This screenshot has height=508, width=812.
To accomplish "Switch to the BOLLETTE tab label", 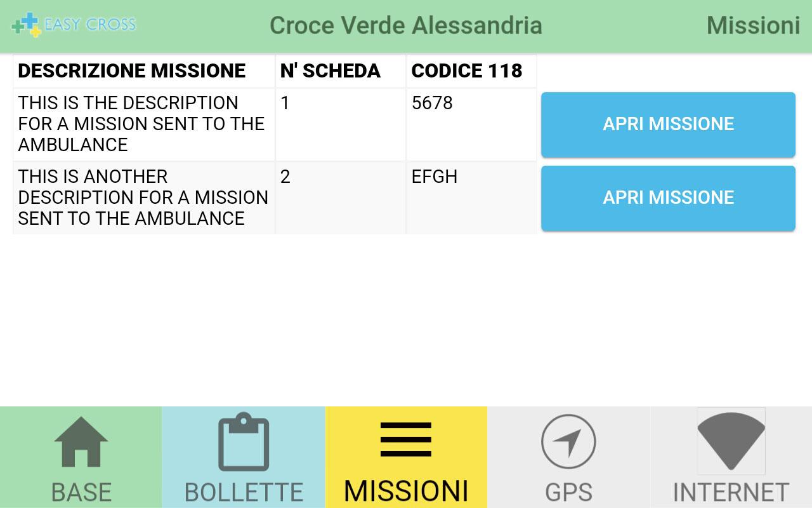I will pos(244,492).
